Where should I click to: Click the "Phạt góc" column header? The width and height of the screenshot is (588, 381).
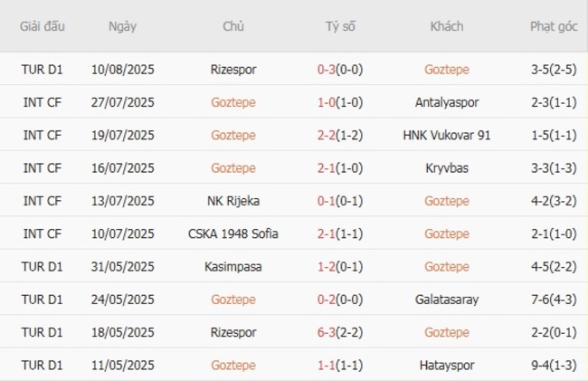(x=554, y=26)
